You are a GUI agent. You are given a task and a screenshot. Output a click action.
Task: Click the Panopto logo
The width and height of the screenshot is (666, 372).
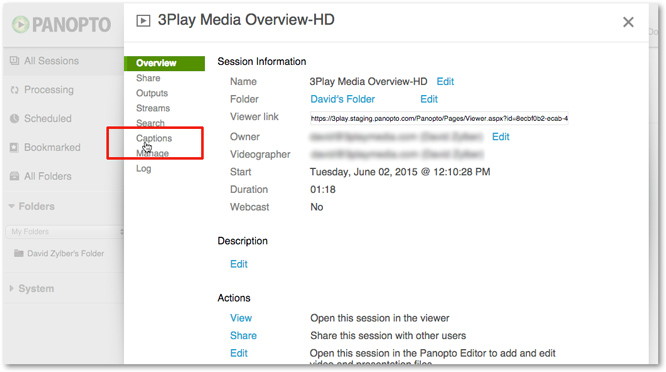pyautogui.click(x=62, y=24)
